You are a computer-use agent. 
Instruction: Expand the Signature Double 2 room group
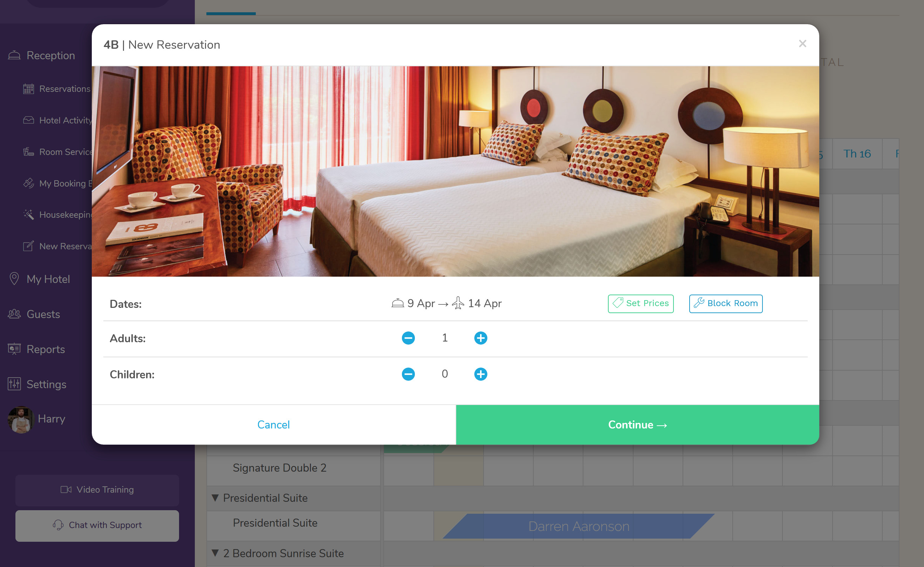coord(280,467)
